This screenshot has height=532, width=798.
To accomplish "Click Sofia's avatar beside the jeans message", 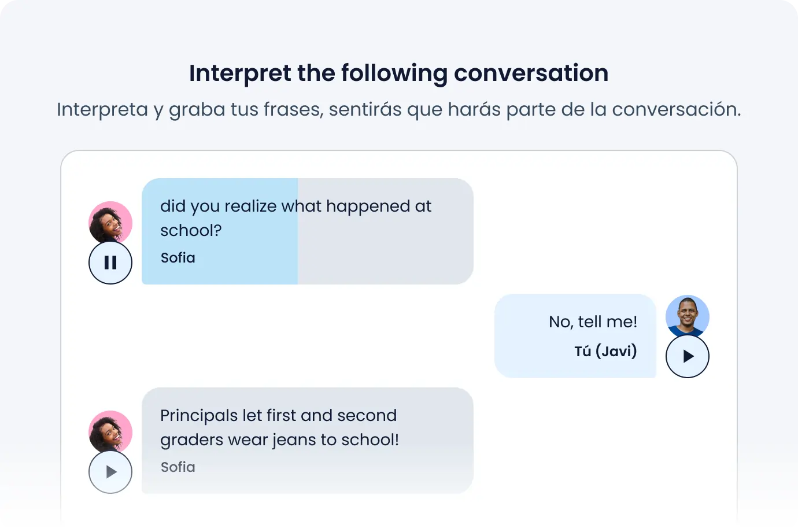I will [x=110, y=432].
